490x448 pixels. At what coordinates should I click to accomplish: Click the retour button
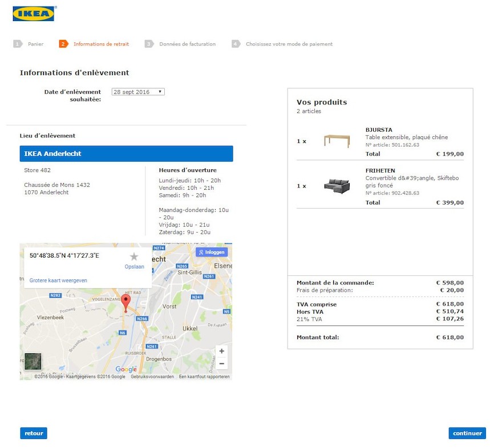34,433
